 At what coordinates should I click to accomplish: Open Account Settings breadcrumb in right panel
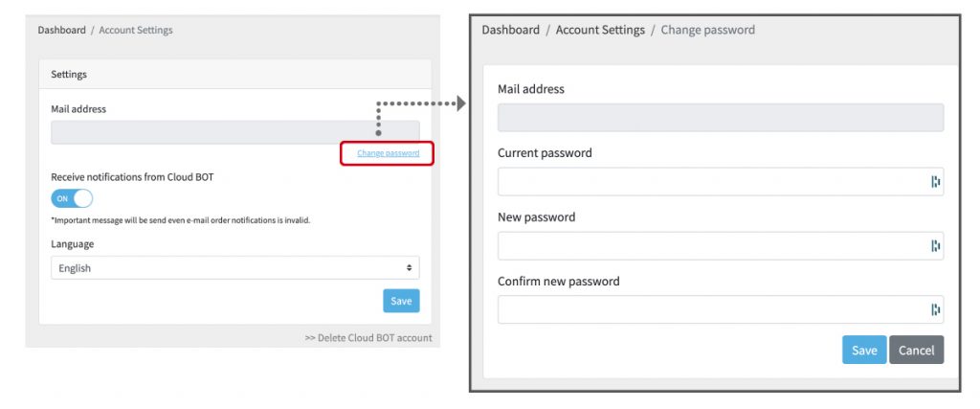[x=600, y=30]
